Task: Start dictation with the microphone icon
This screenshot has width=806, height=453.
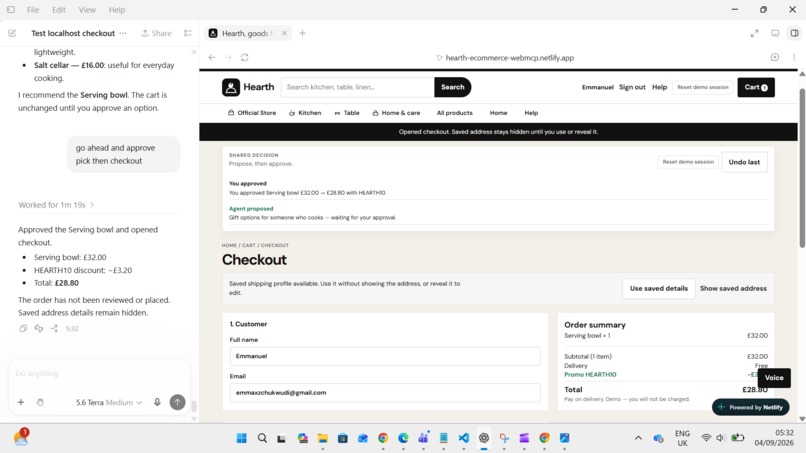Action: click(x=157, y=402)
